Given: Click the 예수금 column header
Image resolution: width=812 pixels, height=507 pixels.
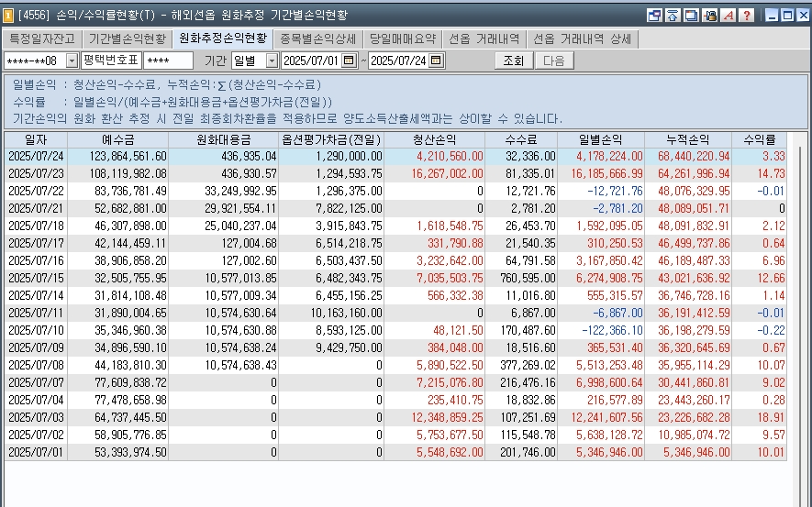Looking at the screenshot, I should point(118,139).
